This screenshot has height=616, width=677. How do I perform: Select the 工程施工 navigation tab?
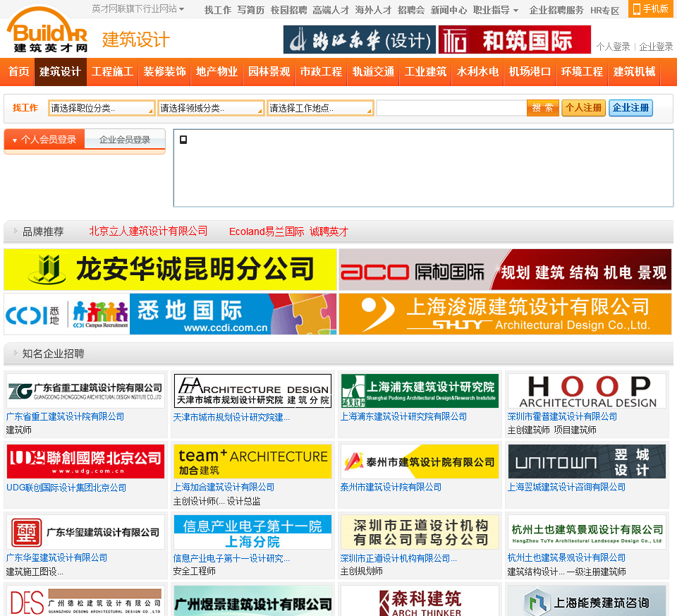[x=113, y=72]
